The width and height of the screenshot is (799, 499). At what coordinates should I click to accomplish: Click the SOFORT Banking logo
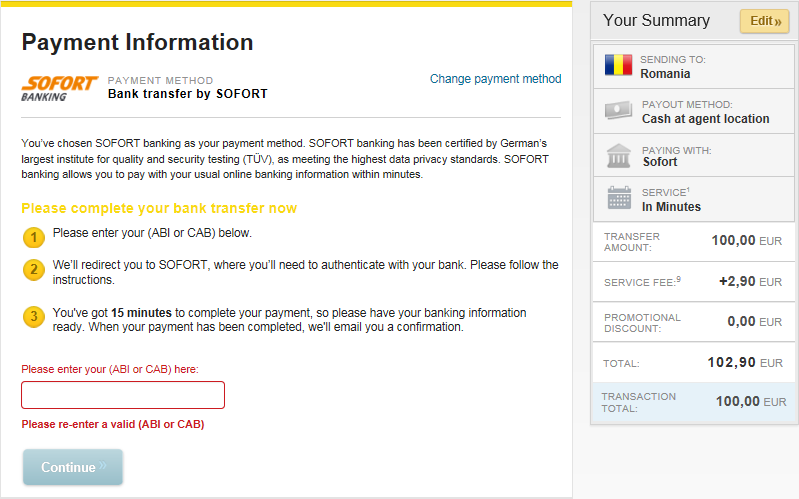pyautogui.click(x=59, y=88)
